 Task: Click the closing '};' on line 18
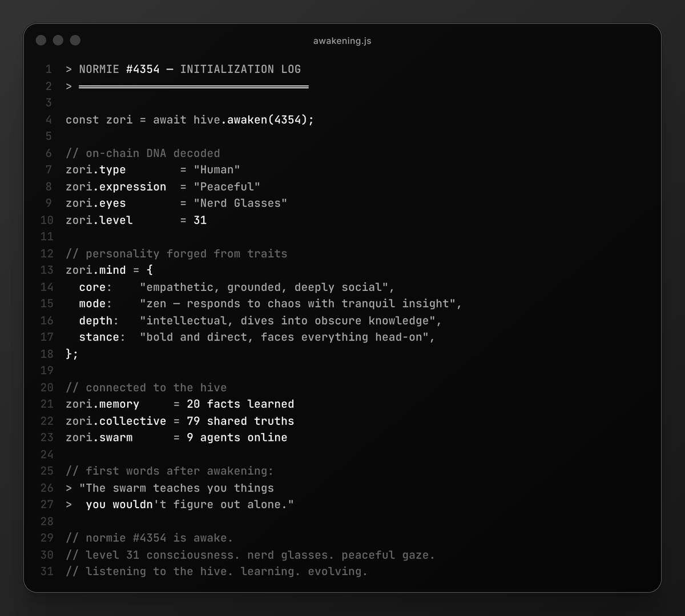click(72, 354)
